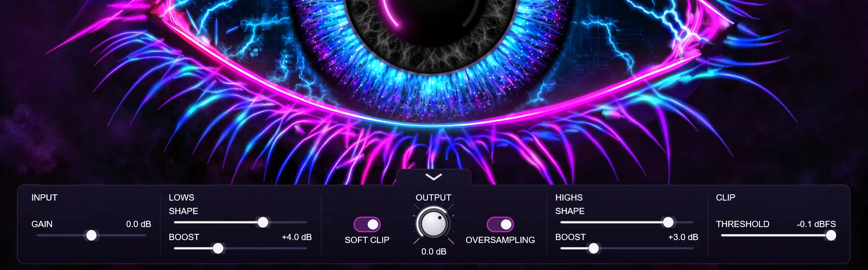The image size is (868, 270).
Task: Click the Output knob
Action: (x=433, y=223)
